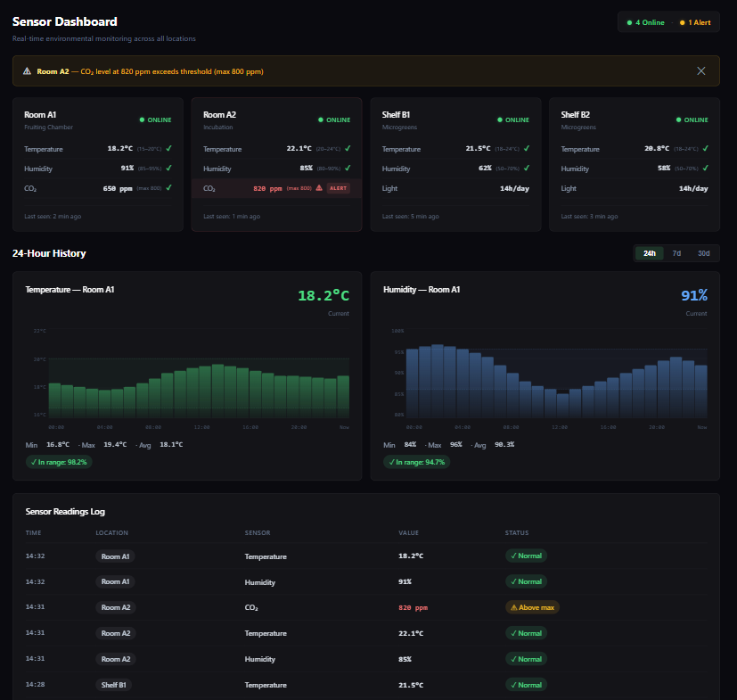This screenshot has width=737, height=700.
Task: Click the ALERT badge beside Room A2 CO2
Action: pos(339,188)
